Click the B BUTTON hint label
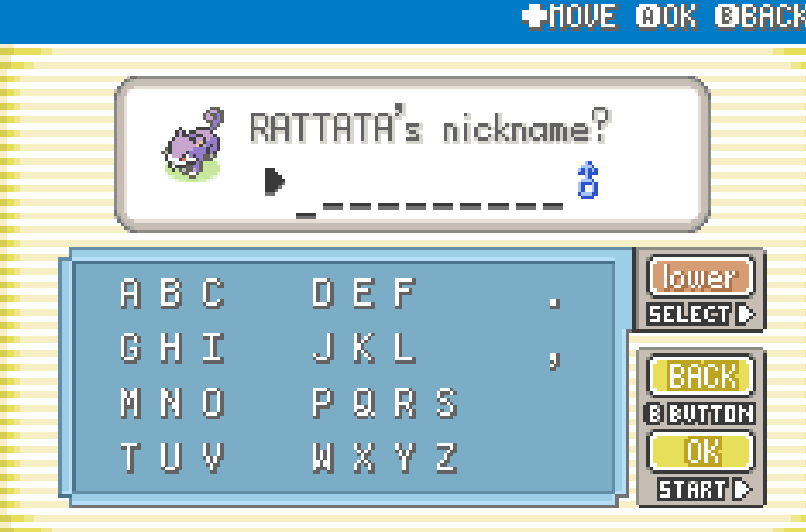This screenshot has width=806, height=532. click(699, 414)
